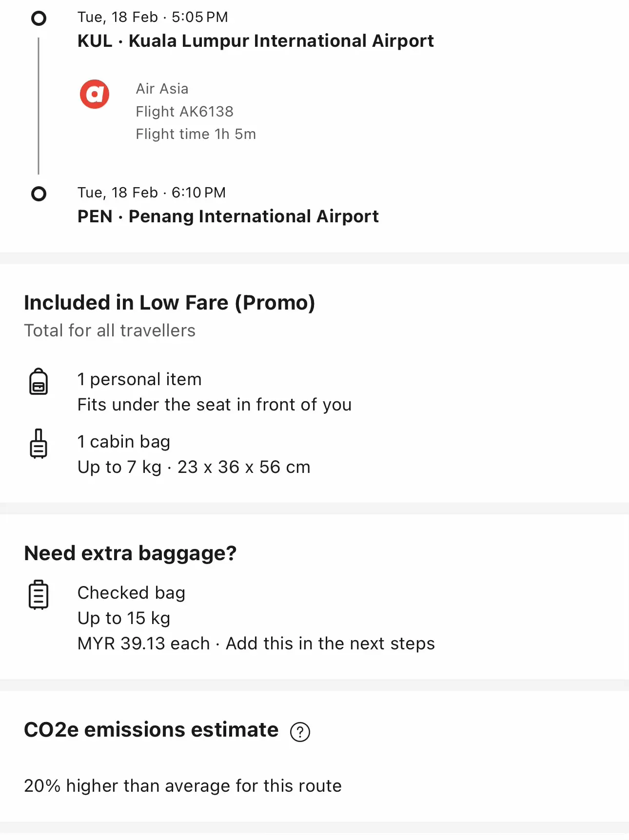Tap MYR 39.13 each price text
The height and width of the screenshot is (840, 629).
pos(144,644)
